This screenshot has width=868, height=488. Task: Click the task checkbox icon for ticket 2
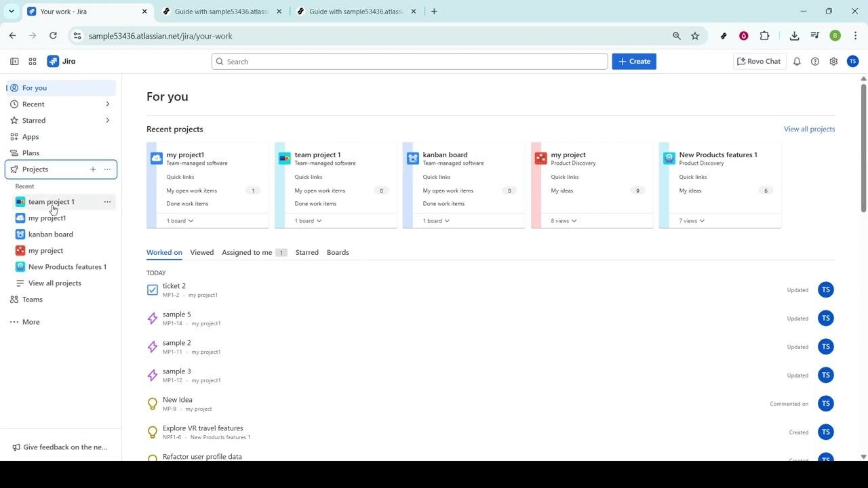(153, 290)
